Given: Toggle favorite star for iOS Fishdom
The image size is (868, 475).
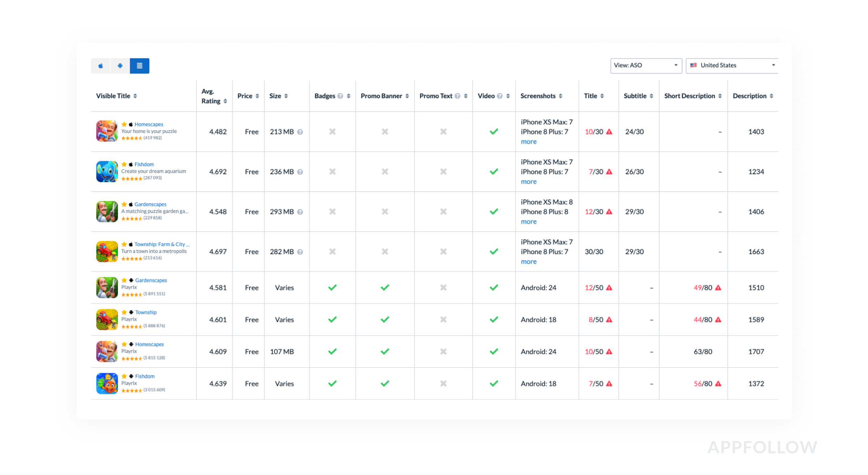Looking at the screenshot, I should 124,164.
